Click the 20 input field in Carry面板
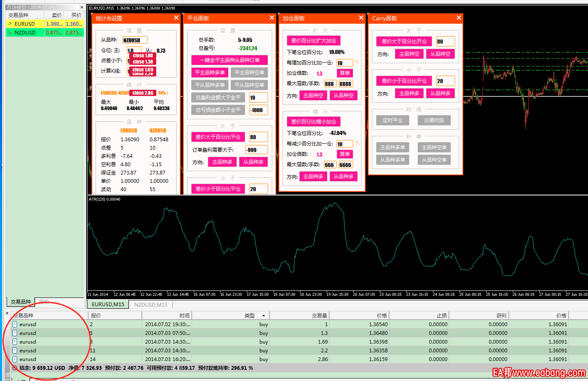 (445, 81)
